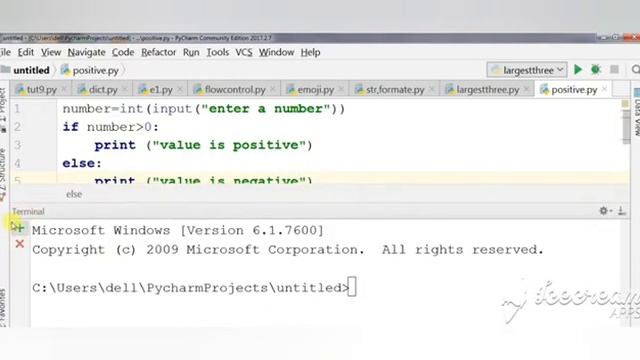Open the Favorites tool window sidebar tab
This screenshot has height=360, width=640.
point(3,308)
